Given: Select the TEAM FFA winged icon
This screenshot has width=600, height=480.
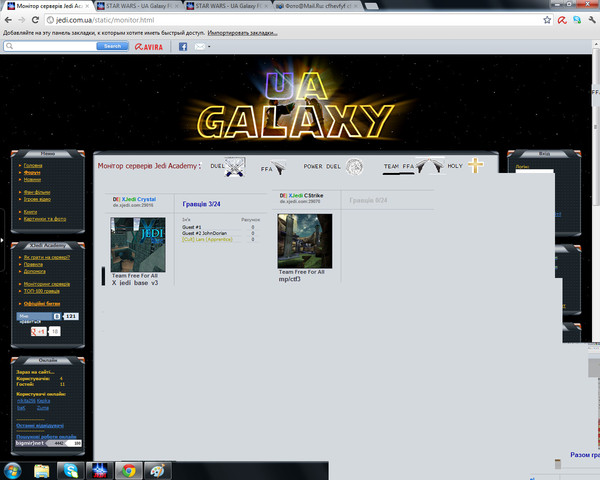Looking at the screenshot, I should point(430,165).
